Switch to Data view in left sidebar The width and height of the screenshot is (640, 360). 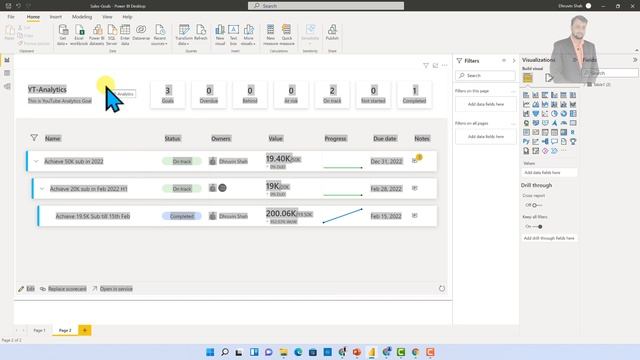point(7,73)
